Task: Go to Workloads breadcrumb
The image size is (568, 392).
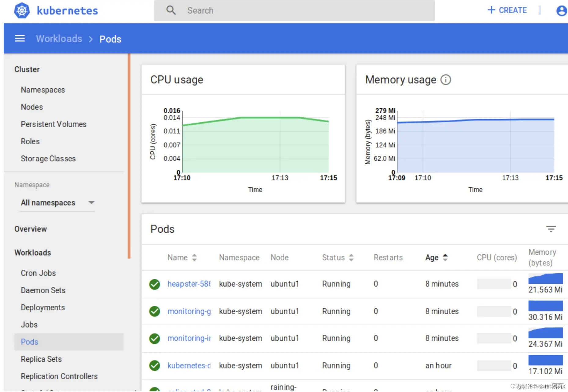Action: point(59,39)
